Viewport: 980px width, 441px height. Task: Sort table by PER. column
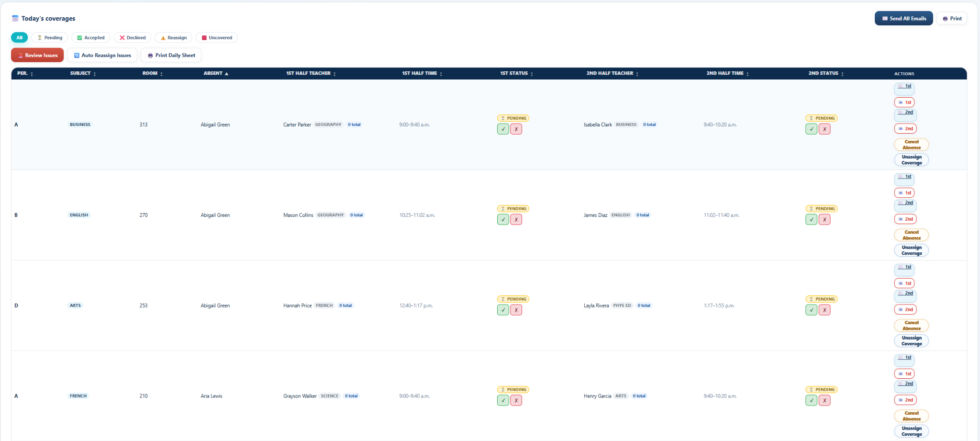[x=25, y=73]
